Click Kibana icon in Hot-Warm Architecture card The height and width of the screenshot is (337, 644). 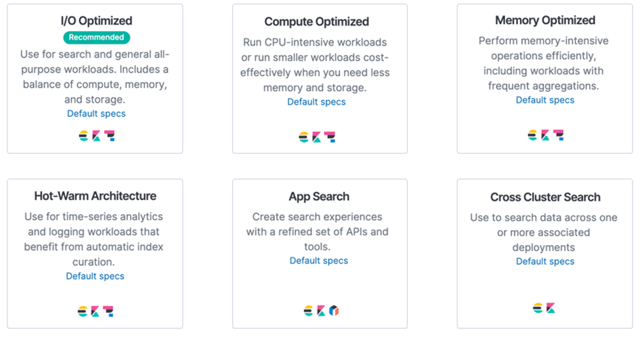coord(96,311)
